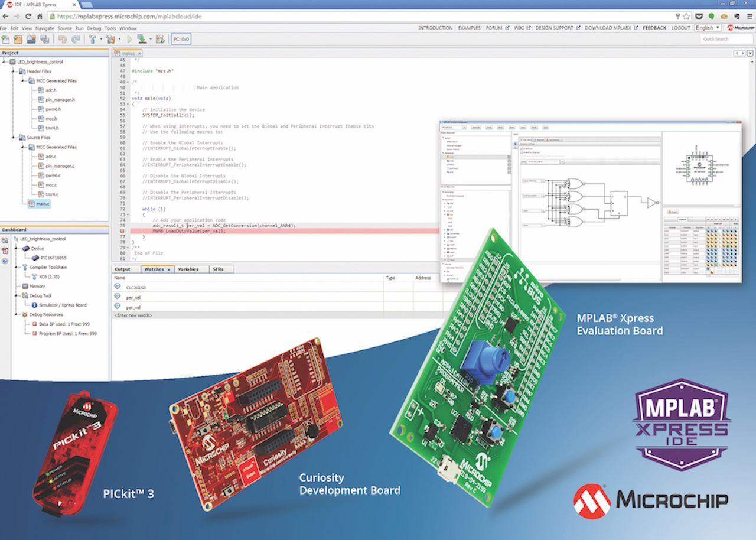Screen dimensions: 756x540
Task: Open the Navigate menu
Action: (44, 28)
